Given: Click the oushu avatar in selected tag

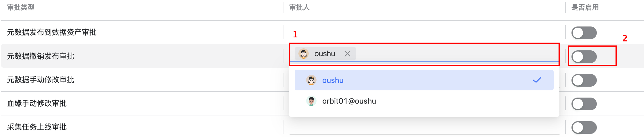Looking at the screenshot, I should click(304, 54).
